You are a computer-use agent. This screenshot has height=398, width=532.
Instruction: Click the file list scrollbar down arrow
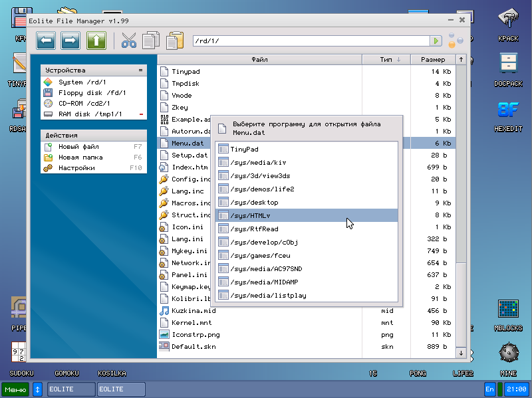461,352
